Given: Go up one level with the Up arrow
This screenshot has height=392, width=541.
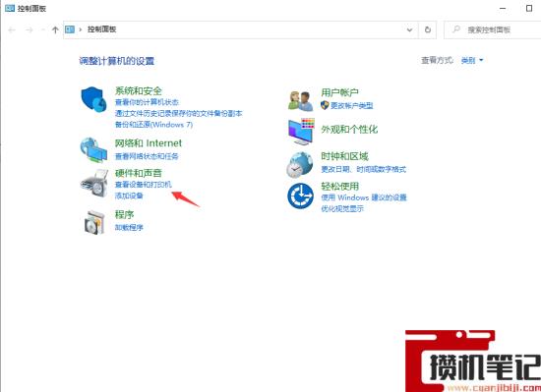Looking at the screenshot, I should click(55, 30).
